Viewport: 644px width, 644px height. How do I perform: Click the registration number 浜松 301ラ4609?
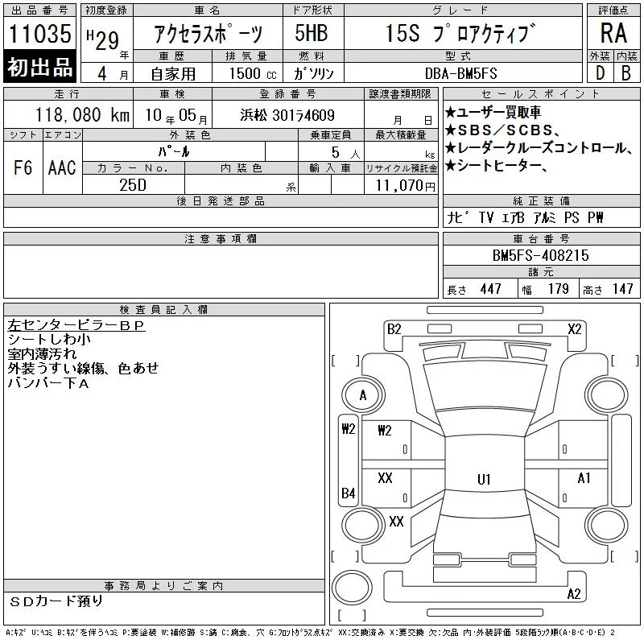point(287,115)
